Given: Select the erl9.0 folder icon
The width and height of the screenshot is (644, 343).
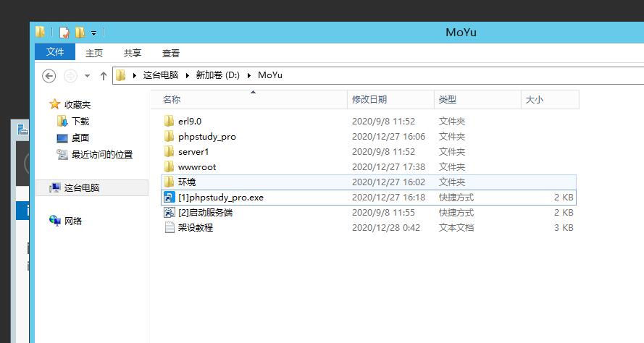Looking at the screenshot, I should [170, 122].
